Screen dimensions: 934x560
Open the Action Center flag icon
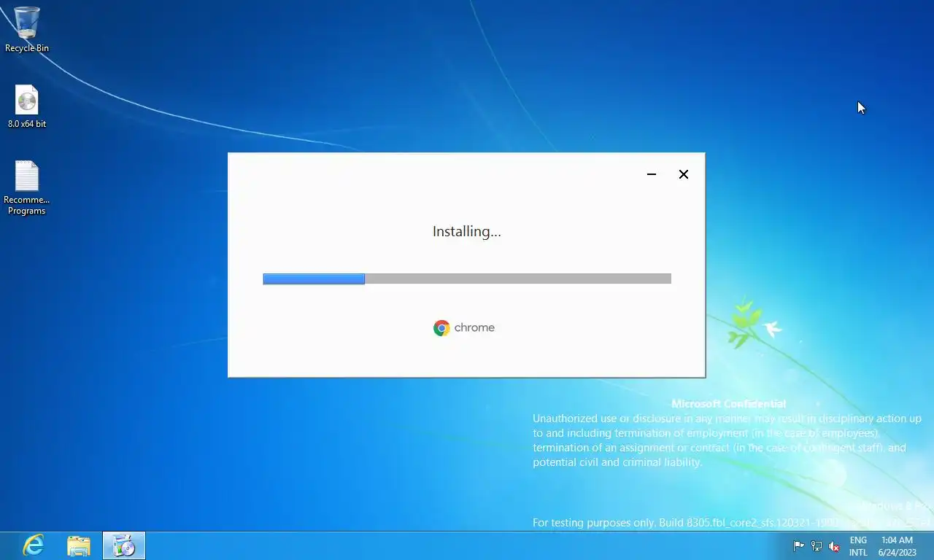click(798, 546)
